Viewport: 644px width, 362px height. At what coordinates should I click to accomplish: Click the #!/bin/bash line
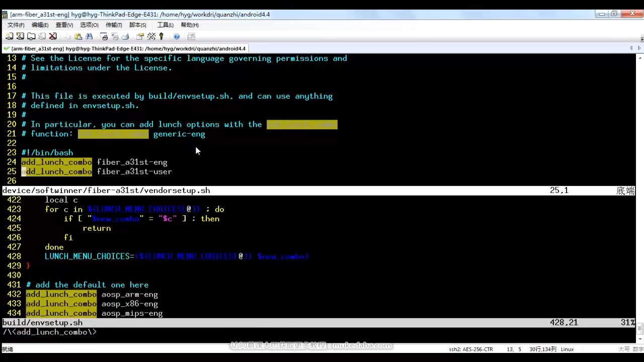[47, 152]
